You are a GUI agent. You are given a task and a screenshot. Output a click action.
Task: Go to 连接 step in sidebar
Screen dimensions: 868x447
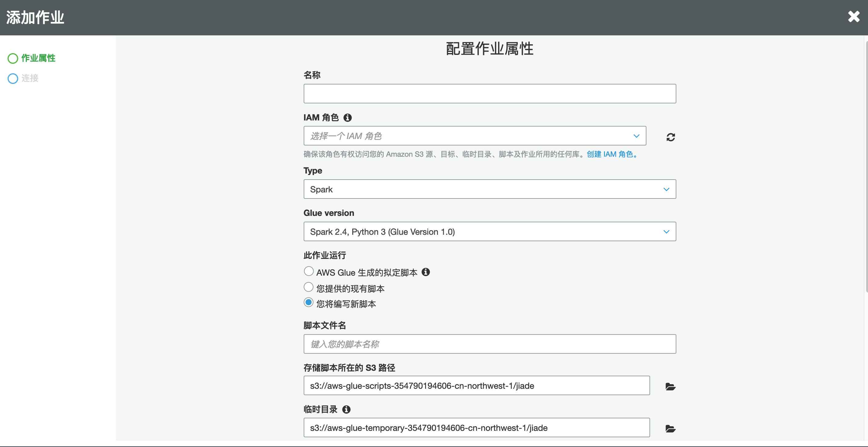click(30, 78)
